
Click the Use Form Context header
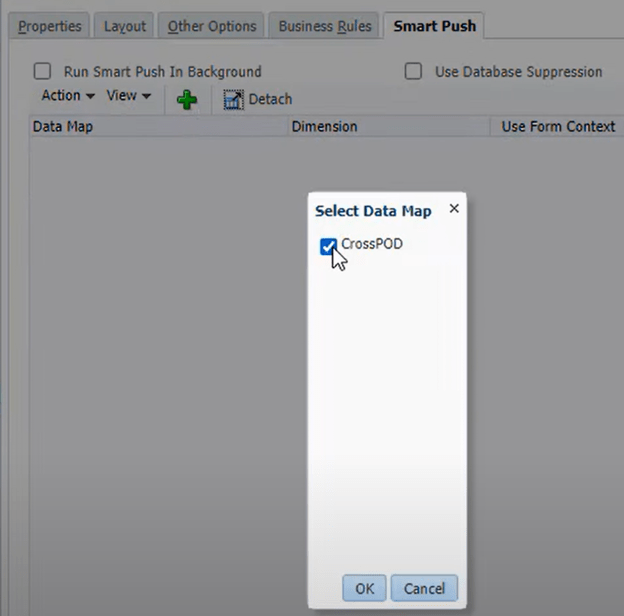[x=558, y=127]
